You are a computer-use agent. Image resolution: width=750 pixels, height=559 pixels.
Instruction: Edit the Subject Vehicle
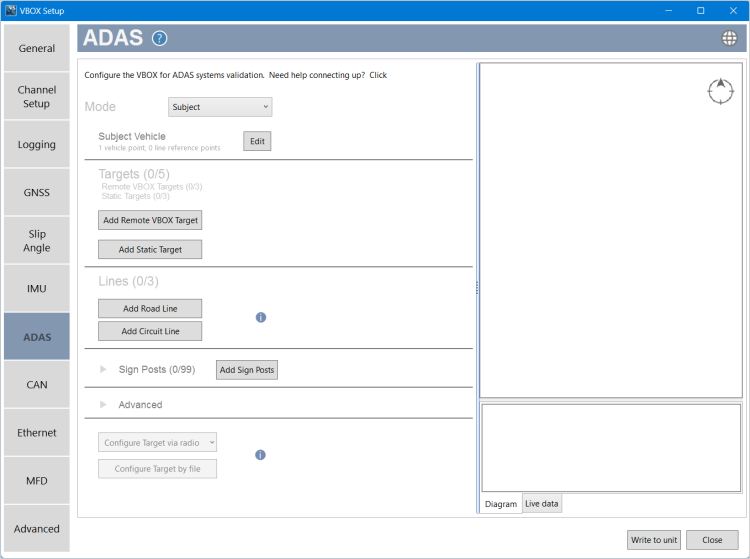tap(257, 141)
